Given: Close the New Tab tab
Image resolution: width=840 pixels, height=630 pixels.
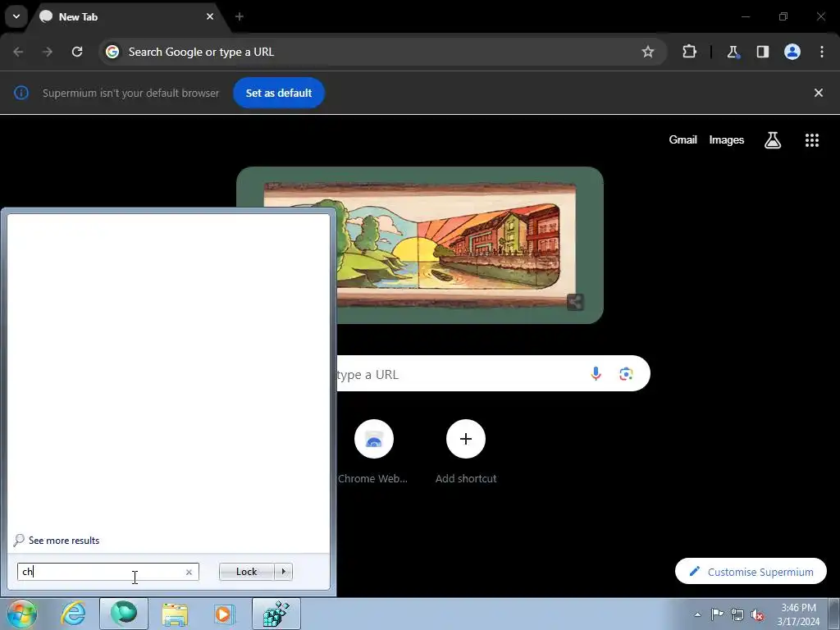Looking at the screenshot, I should click(210, 16).
